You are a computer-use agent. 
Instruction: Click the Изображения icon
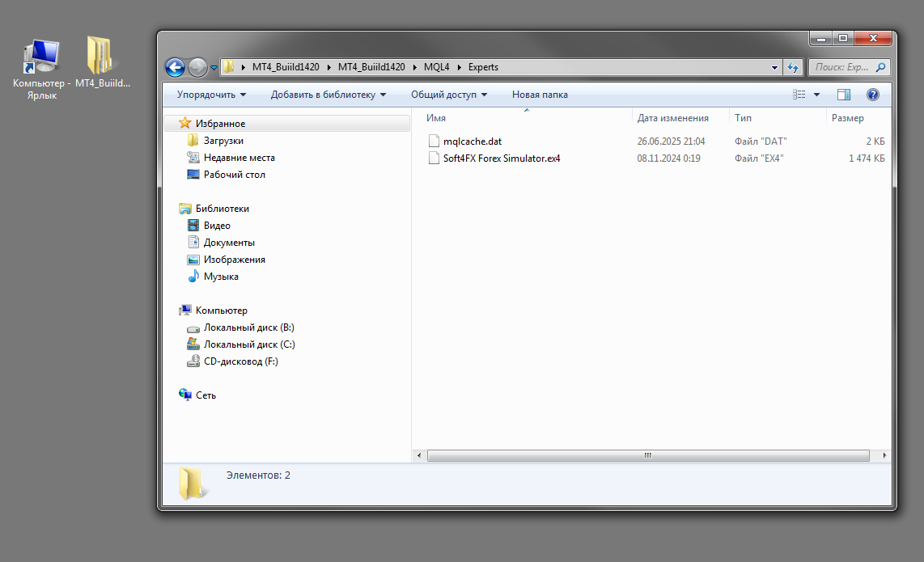point(193,260)
